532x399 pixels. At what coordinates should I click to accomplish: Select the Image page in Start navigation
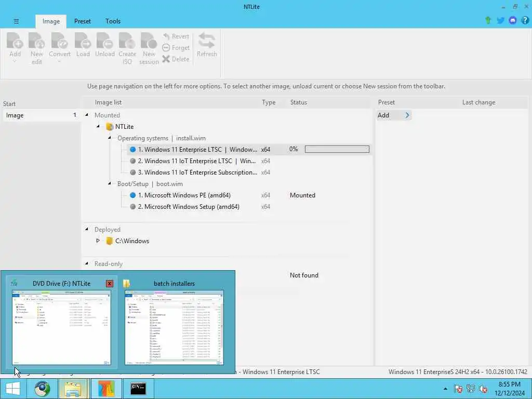coord(42,115)
